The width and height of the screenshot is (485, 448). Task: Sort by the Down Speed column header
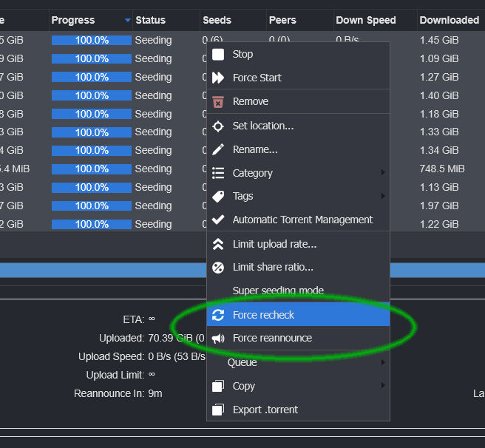366,20
